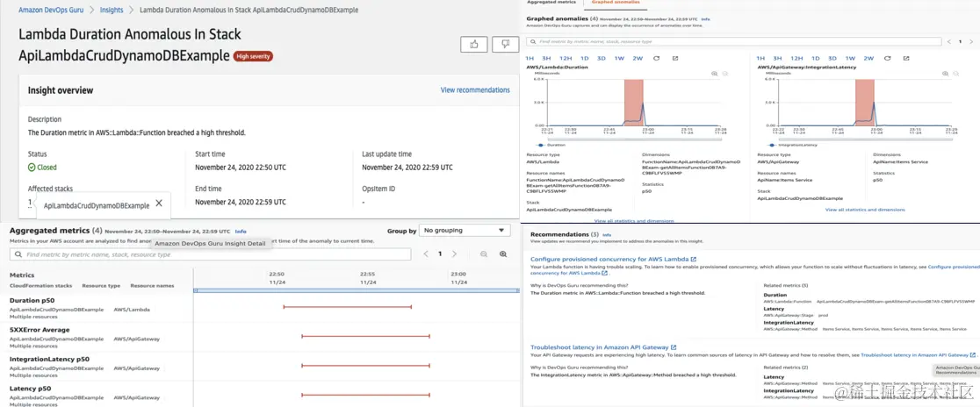
Task: Select 2W range for Lambda Duration graph
Action: (638, 58)
